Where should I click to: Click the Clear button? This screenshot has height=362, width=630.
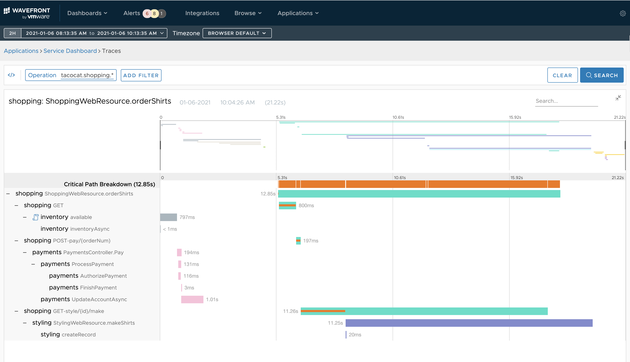[x=562, y=75]
